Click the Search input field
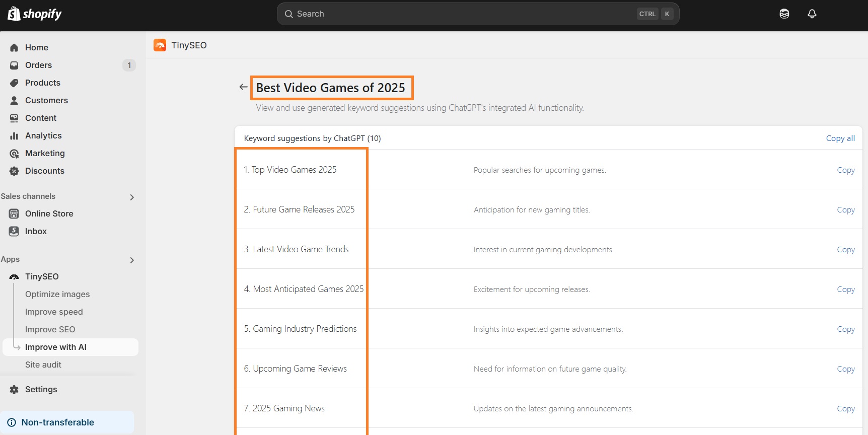The width and height of the screenshot is (868, 435). pyautogui.click(x=463, y=14)
